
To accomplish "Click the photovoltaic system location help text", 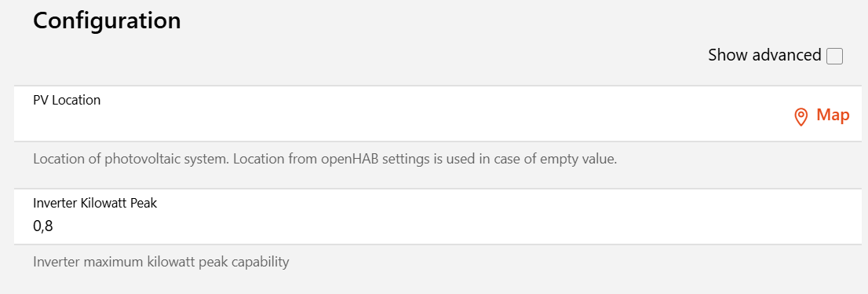I will [325, 160].
